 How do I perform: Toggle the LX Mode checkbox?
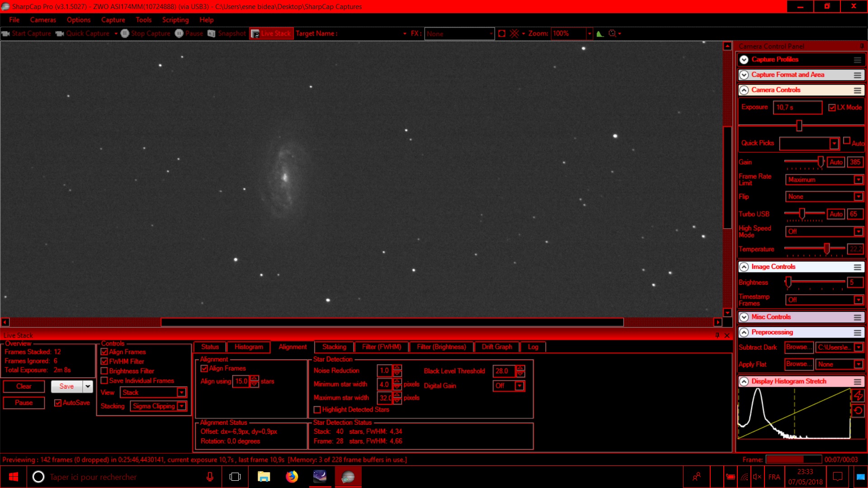[832, 108]
